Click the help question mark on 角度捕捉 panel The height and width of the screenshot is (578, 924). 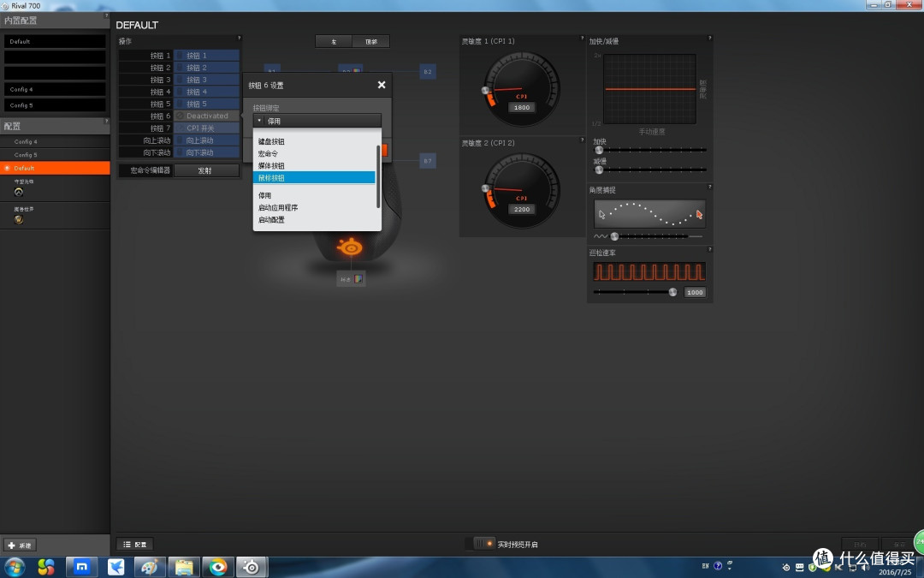tap(709, 187)
